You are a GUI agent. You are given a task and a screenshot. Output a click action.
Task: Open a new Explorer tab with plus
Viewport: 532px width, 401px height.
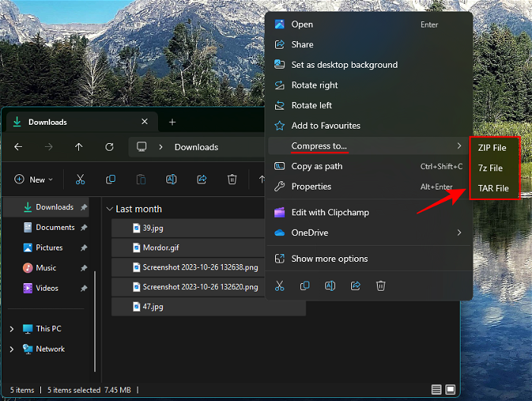click(x=173, y=122)
